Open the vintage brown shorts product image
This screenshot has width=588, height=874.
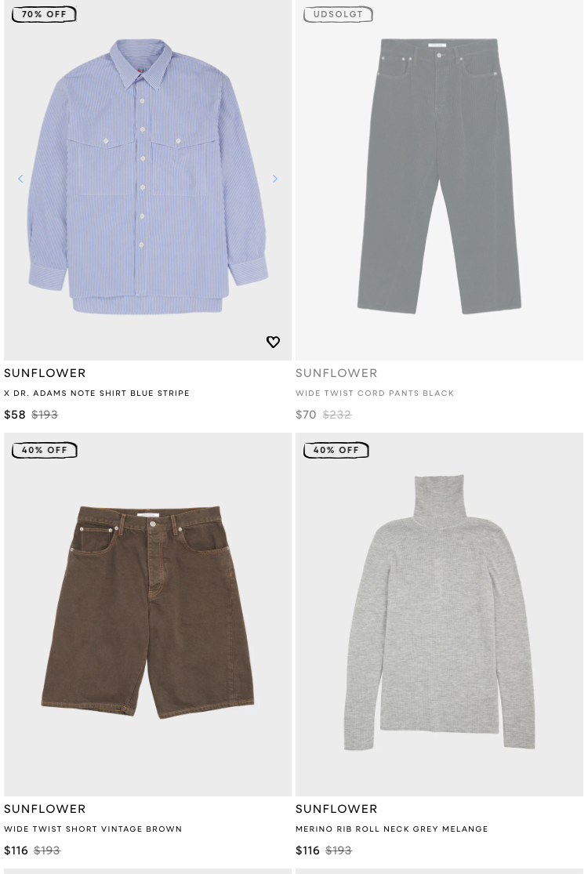click(x=147, y=615)
